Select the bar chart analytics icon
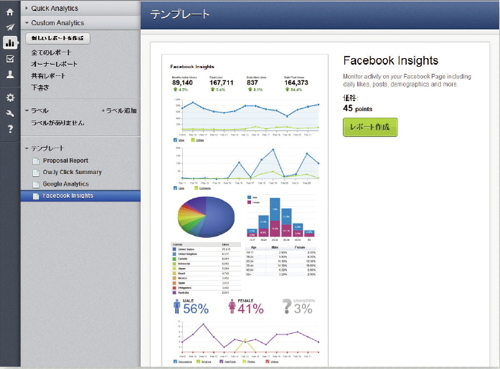This screenshot has width=500, height=369. (10, 43)
